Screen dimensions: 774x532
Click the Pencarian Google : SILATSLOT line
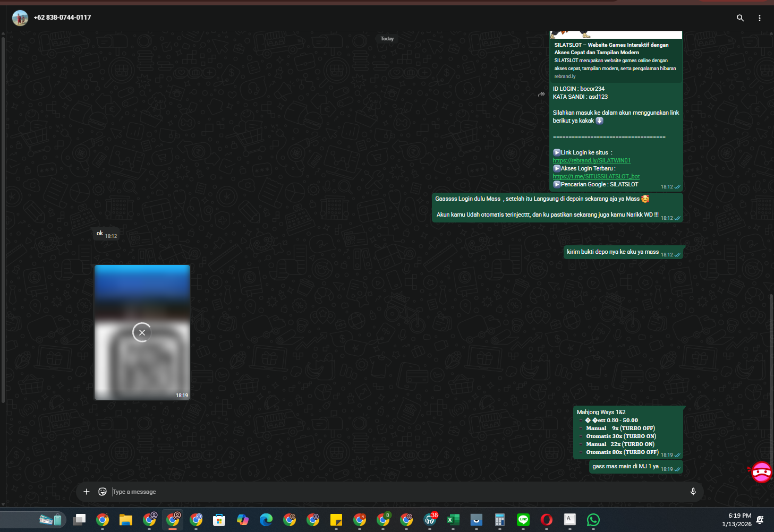[x=596, y=184]
